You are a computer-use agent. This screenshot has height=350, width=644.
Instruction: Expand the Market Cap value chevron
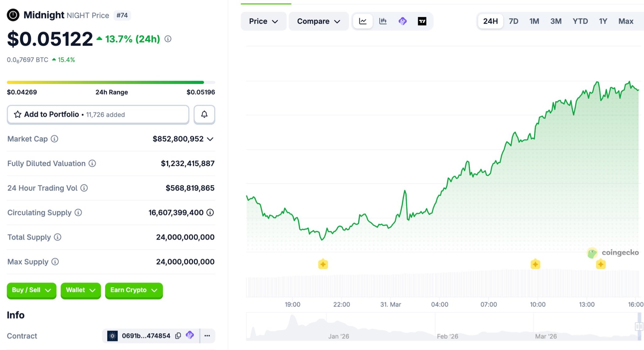point(210,139)
